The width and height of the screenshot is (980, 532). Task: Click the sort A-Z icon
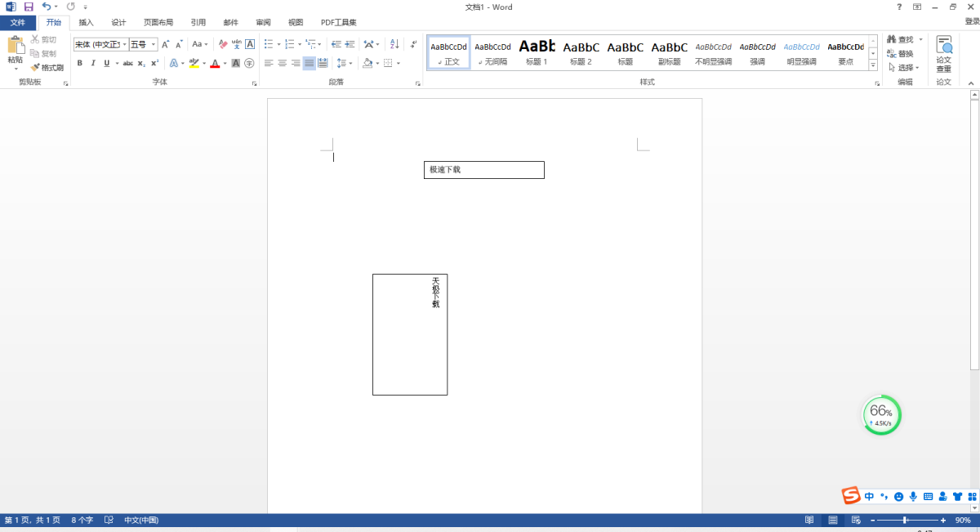tap(394, 44)
